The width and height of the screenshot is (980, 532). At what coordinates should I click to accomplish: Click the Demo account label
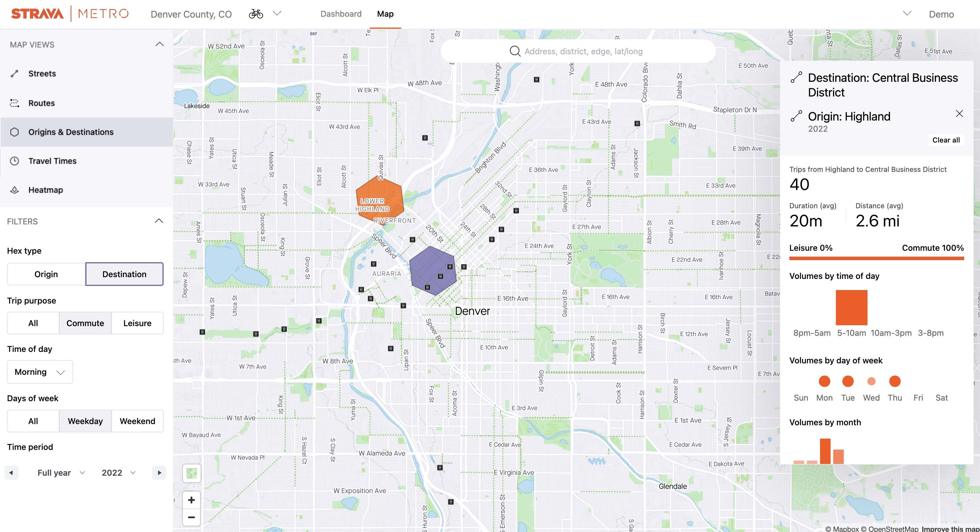click(941, 14)
